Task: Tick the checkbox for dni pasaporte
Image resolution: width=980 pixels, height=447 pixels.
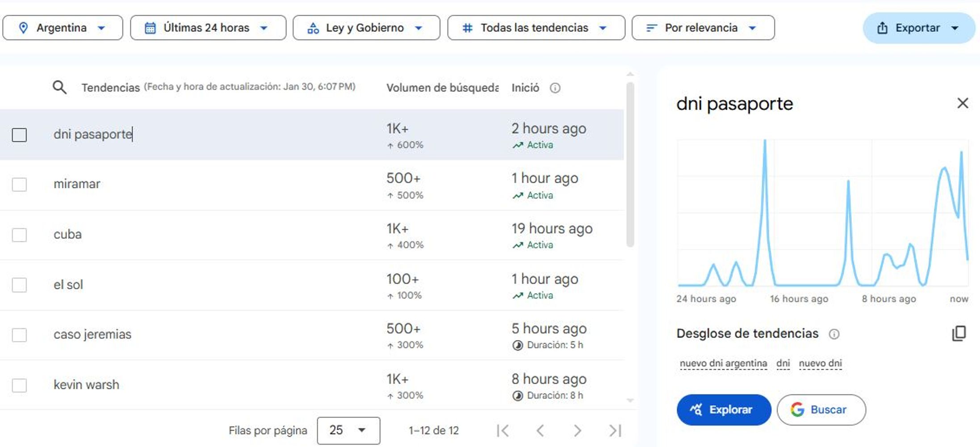Action: [x=19, y=135]
